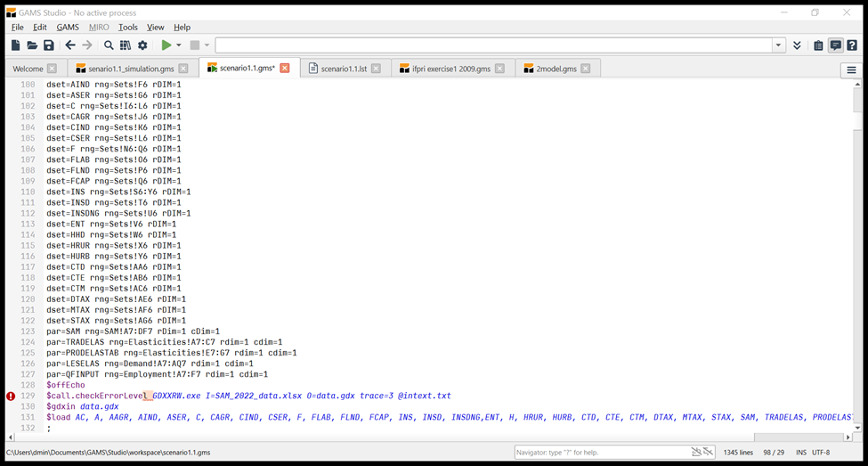Open the GAMS menu
Image resolution: width=868 pixels, height=466 pixels.
tap(68, 28)
